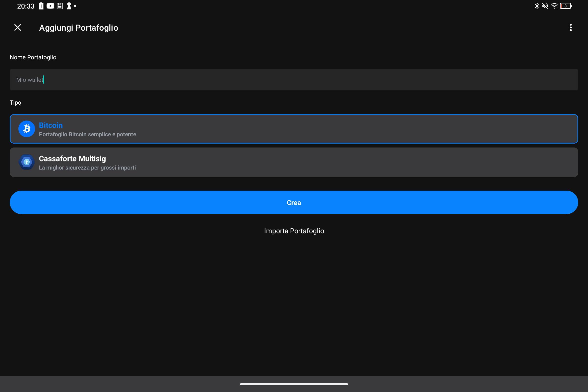Viewport: 588px width, 392px height.
Task: Tap the muted sound icon in status bar
Action: pos(545,6)
